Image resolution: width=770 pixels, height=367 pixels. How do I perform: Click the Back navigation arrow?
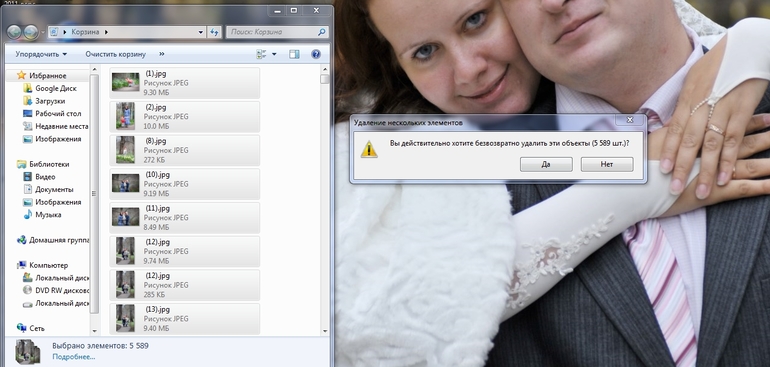(14, 32)
